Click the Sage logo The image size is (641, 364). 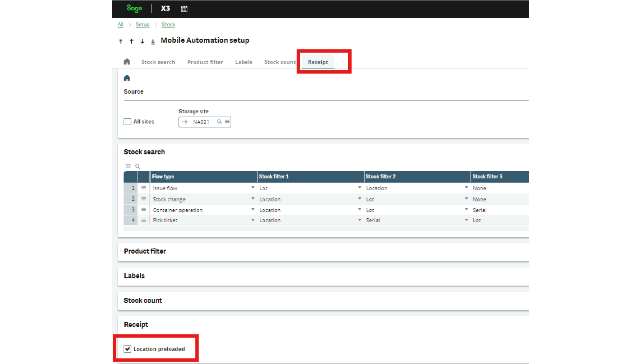[134, 9]
